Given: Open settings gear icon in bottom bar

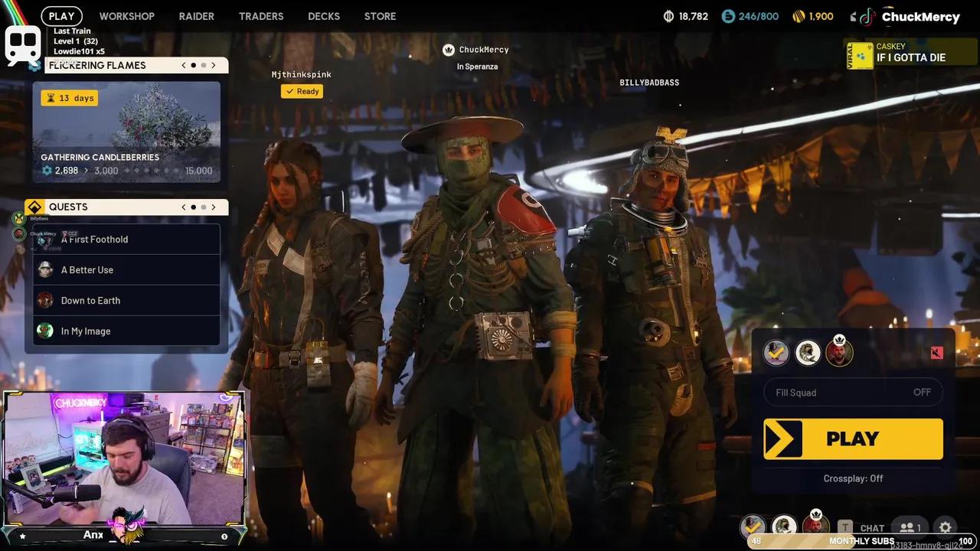Looking at the screenshot, I should 945,527.
